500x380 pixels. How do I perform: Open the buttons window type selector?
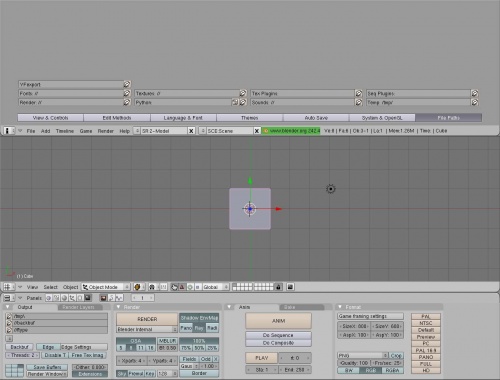coord(9,298)
